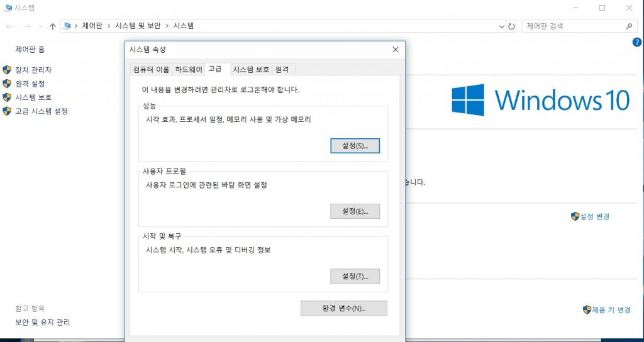
Task: Click the 제어판 breadcrumb
Action: [x=92, y=26]
